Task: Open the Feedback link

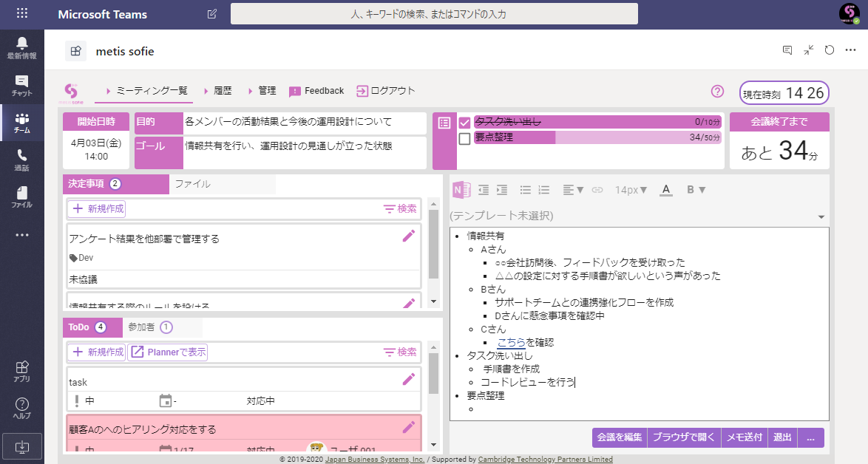Action: (x=316, y=91)
